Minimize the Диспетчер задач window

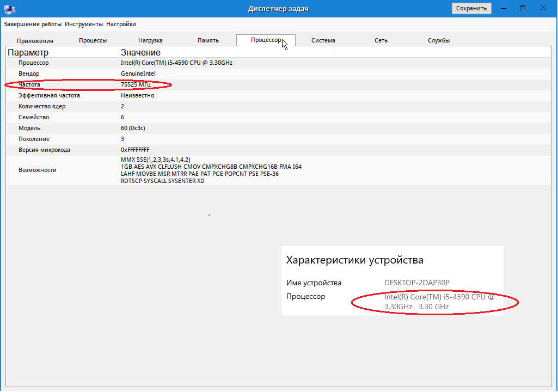tap(504, 8)
